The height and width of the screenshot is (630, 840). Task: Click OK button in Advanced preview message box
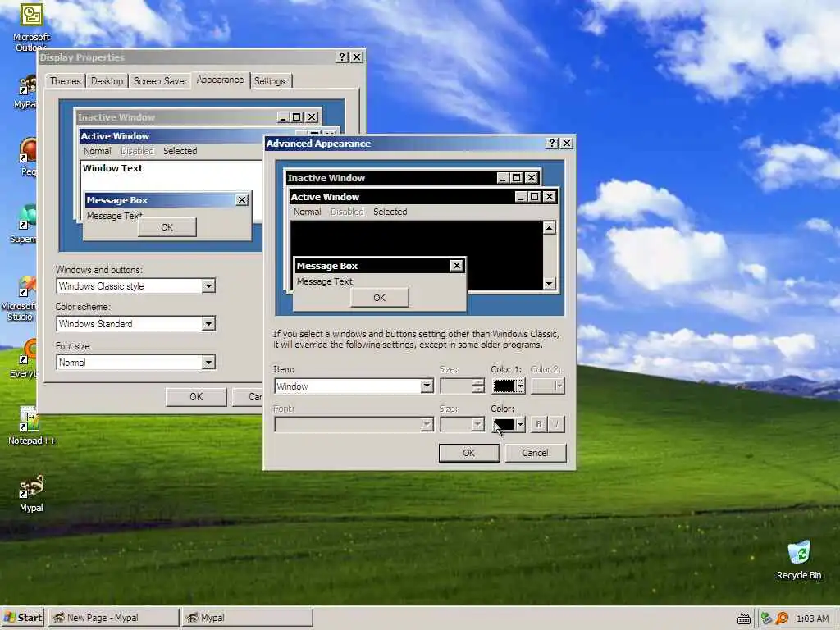[x=379, y=298]
